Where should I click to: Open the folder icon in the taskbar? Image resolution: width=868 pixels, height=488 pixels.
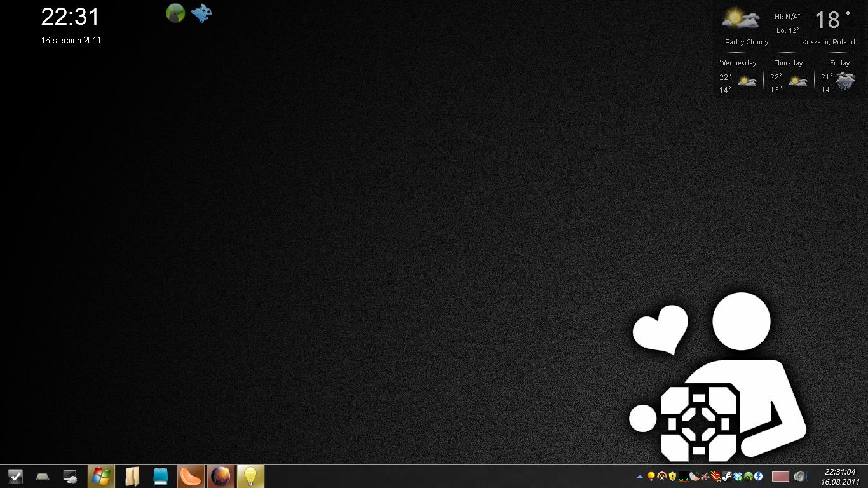pos(132,477)
